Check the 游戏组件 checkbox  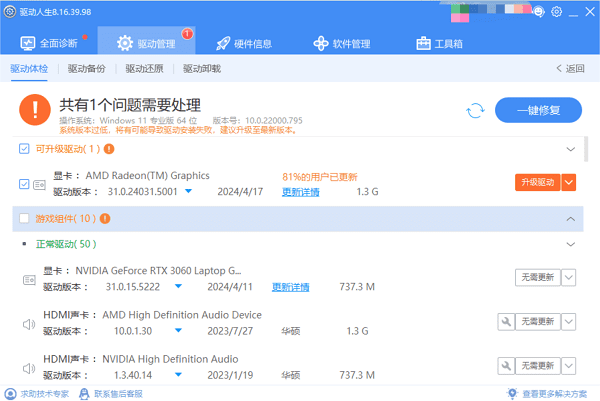(23, 219)
